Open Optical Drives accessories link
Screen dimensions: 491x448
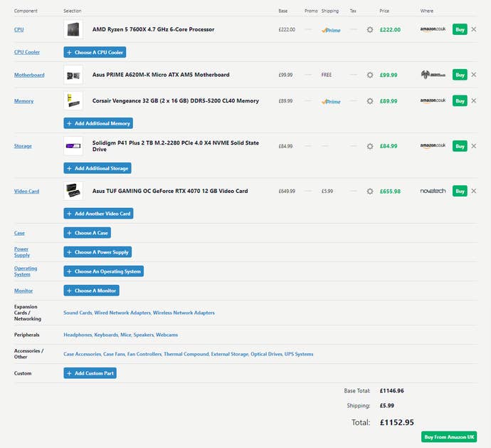[266, 354]
